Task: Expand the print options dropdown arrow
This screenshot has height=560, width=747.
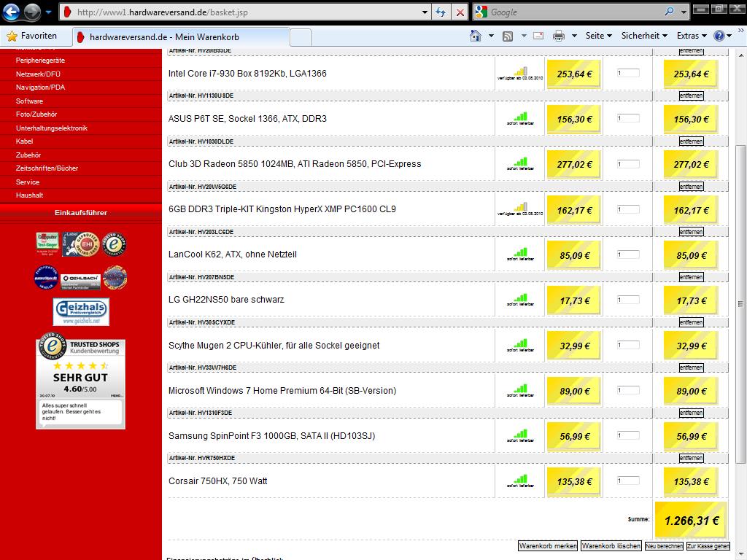Action: pos(574,36)
